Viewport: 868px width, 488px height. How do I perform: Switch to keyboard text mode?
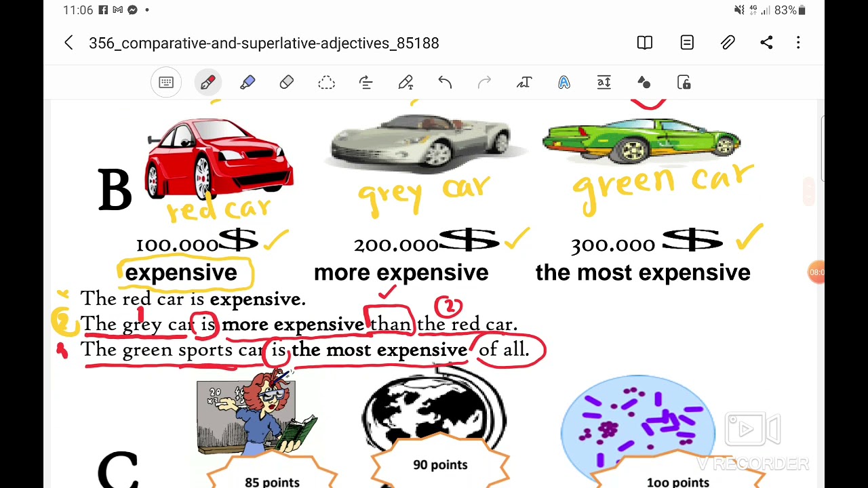click(x=166, y=83)
